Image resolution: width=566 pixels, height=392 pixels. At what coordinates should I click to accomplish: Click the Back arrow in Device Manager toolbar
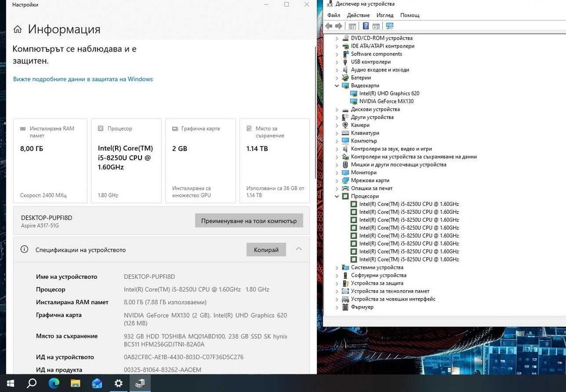tap(328, 26)
